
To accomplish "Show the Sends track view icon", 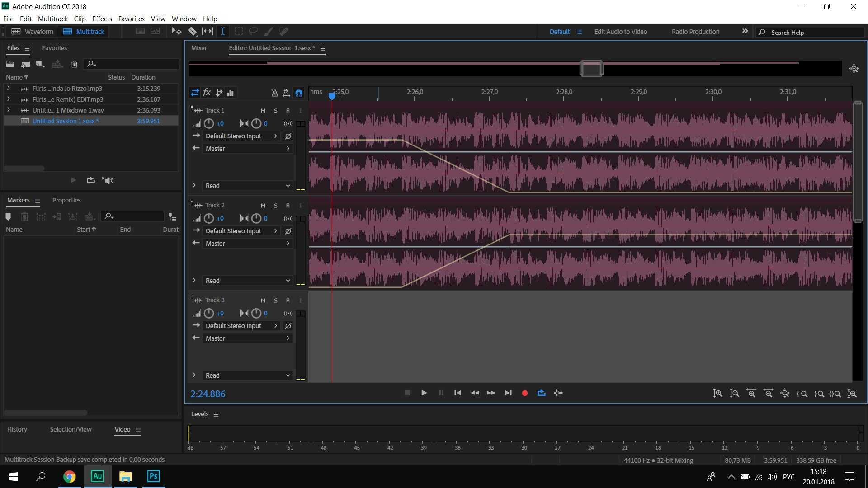I will (219, 93).
